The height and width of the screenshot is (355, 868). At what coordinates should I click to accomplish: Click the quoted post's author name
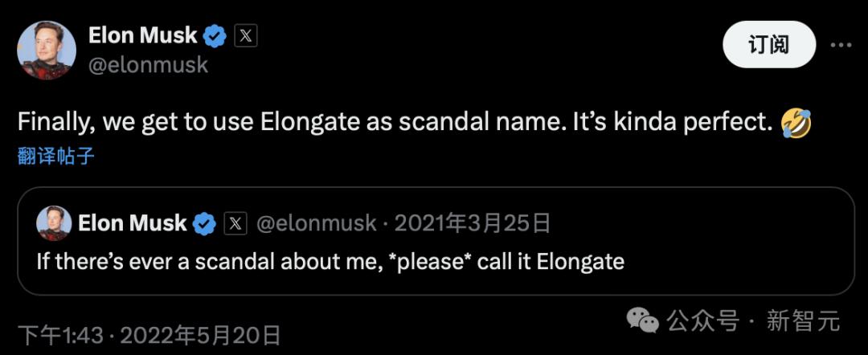133,223
